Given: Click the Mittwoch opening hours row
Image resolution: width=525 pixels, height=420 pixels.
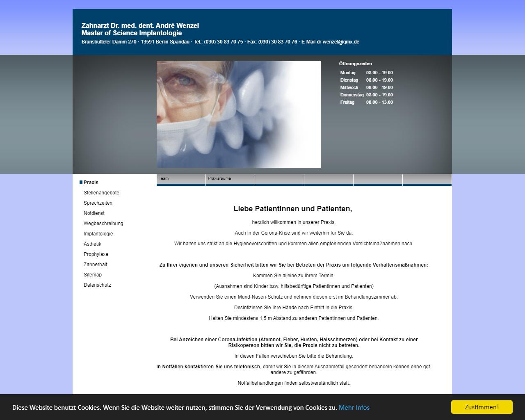Looking at the screenshot, I should click(366, 87).
